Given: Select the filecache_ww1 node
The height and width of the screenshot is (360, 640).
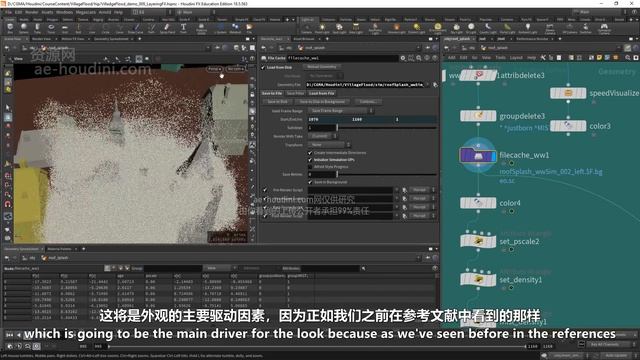Looking at the screenshot, I should [x=478, y=155].
